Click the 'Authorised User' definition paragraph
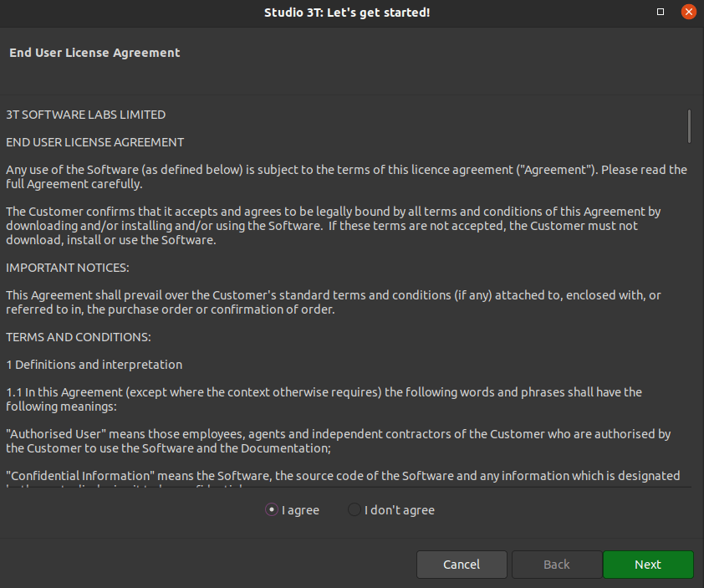Screen dimensions: 704x588 [x=338, y=441]
